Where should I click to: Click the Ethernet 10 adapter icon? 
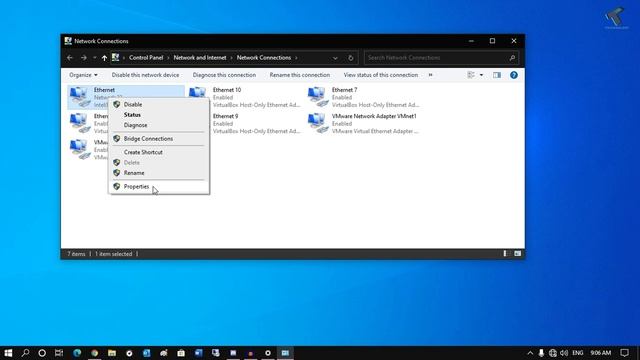pos(198,92)
